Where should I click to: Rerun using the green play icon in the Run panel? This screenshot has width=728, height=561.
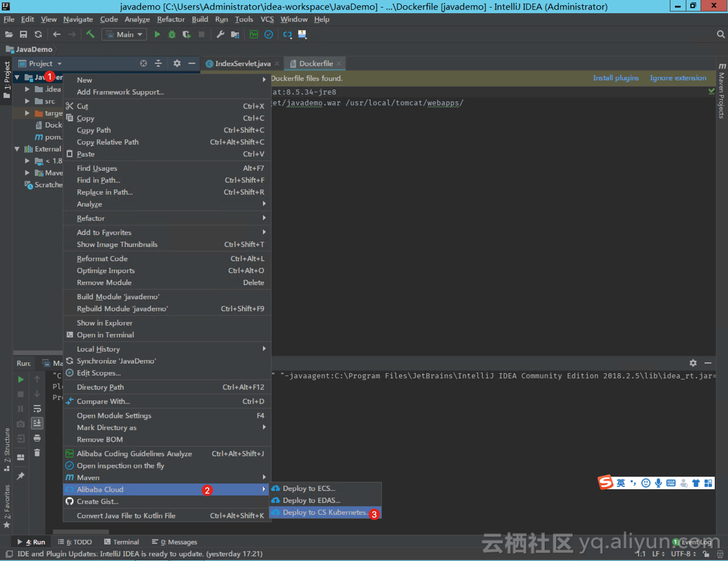pos(20,379)
